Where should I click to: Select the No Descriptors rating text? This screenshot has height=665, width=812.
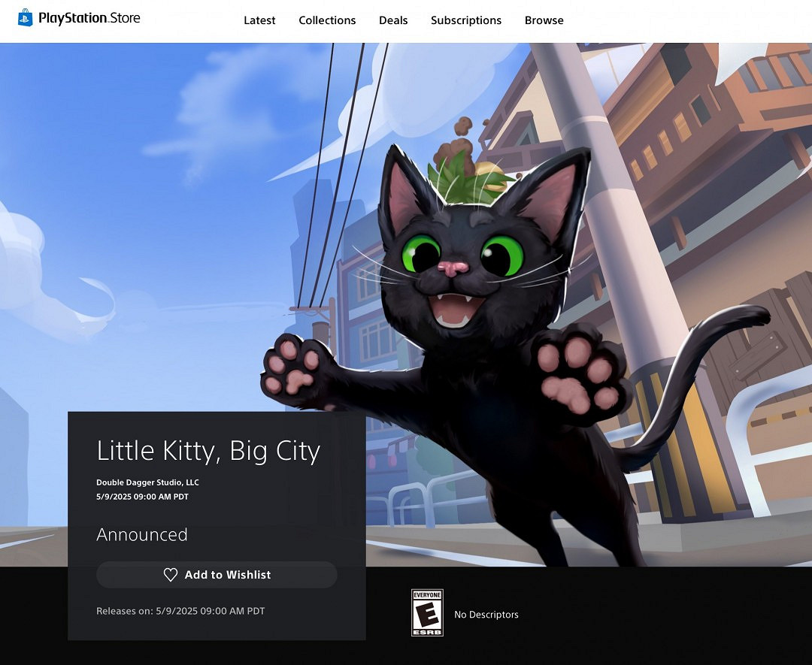486,615
